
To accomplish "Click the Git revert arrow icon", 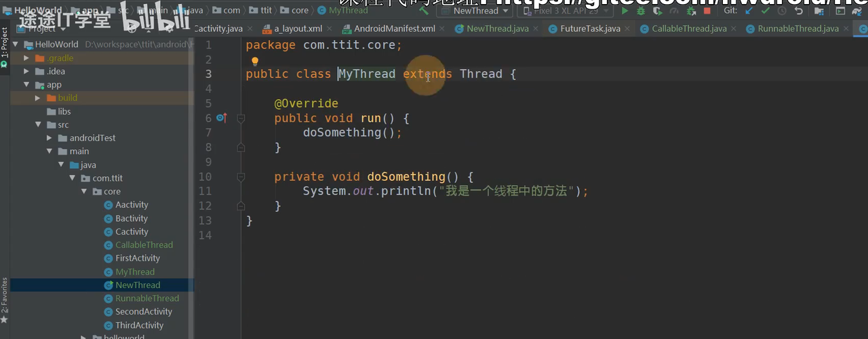I will click(x=799, y=11).
